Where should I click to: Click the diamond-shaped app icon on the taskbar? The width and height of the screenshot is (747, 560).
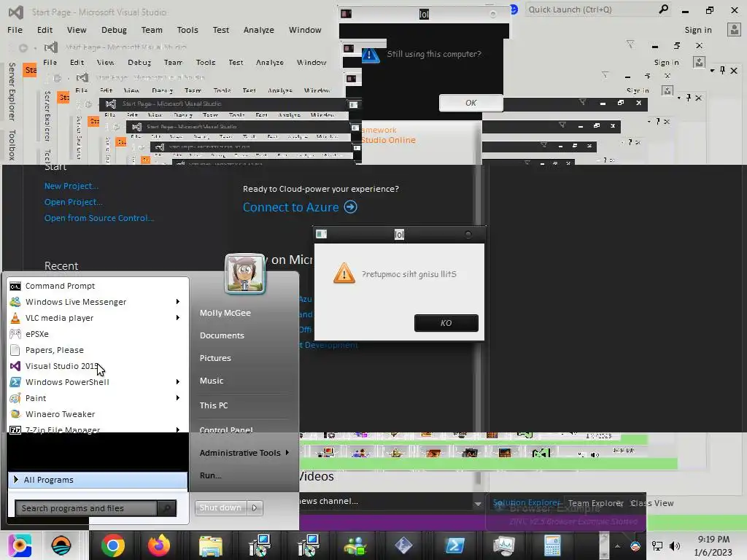(x=403, y=545)
